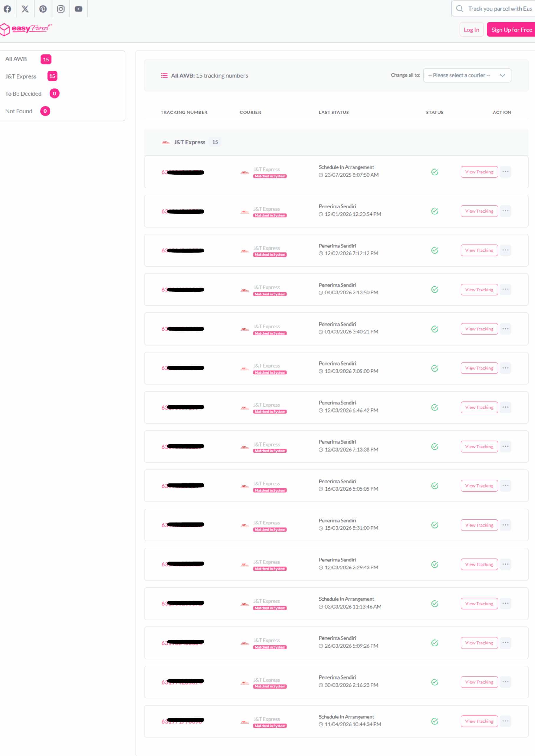The image size is (535, 756).
Task: Select 'J&T Express' in the sidebar
Action: (x=21, y=76)
